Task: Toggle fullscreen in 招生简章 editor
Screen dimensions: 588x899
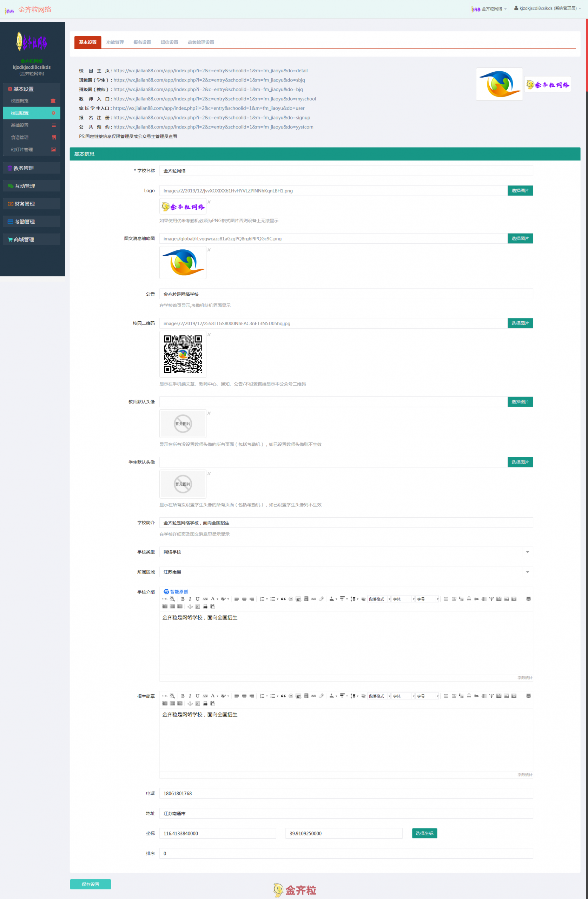Action: (x=528, y=696)
